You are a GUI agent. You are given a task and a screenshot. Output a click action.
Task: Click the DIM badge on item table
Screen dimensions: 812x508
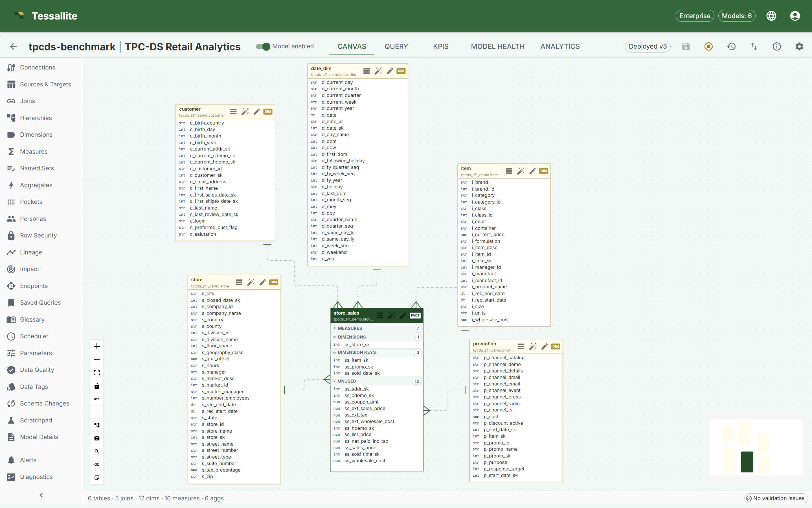543,171
